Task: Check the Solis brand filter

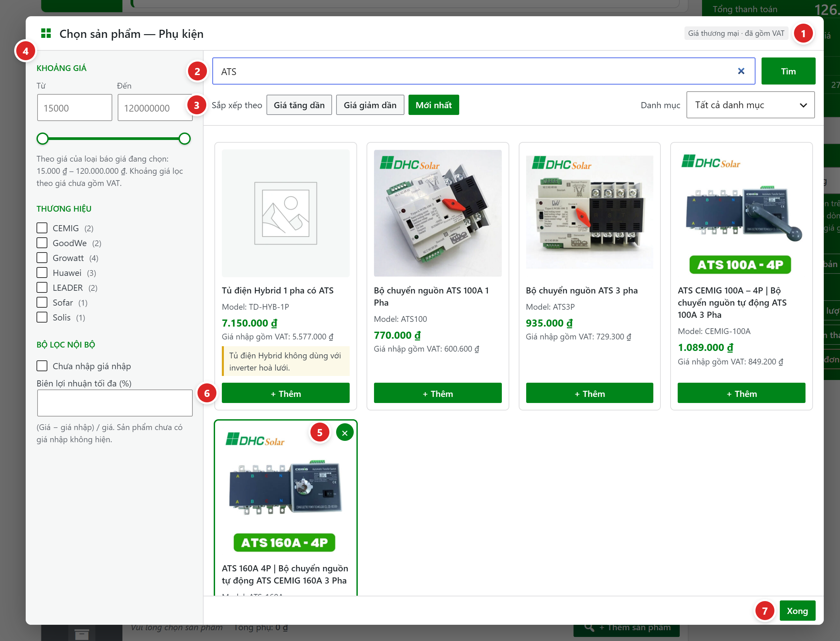Action: 42,317
